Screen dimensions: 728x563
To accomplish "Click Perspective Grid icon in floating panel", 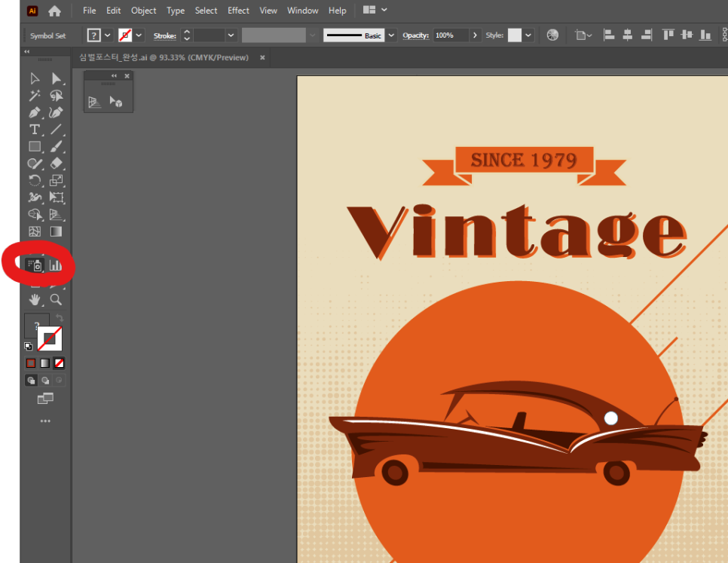I will pyautogui.click(x=94, y=102).
